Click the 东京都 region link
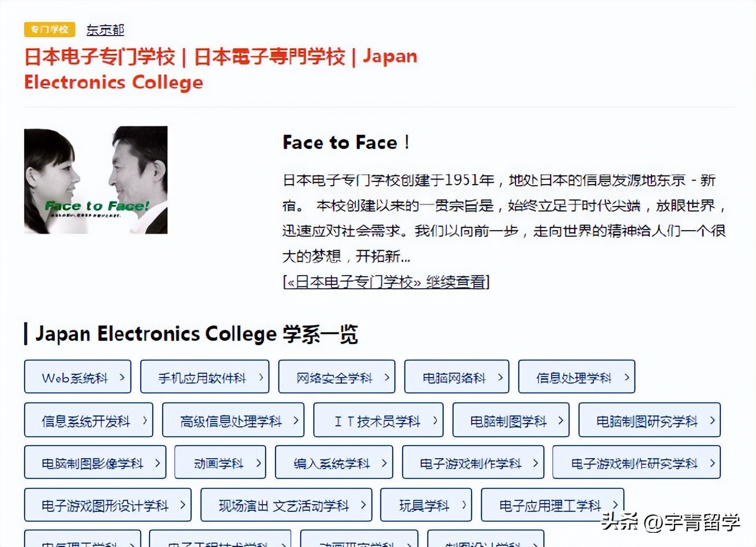 [x=105, y=30]
